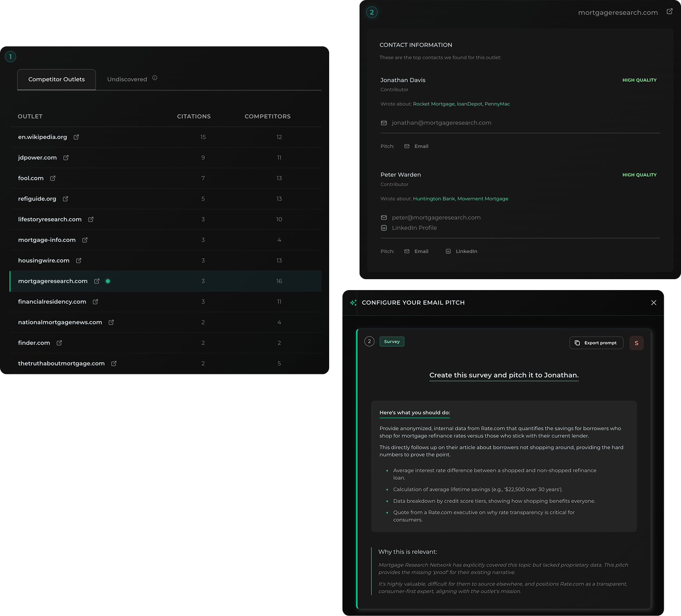Select the Competitor Outlets tab
The image size is (681, 616).
[x=56, y=79]
